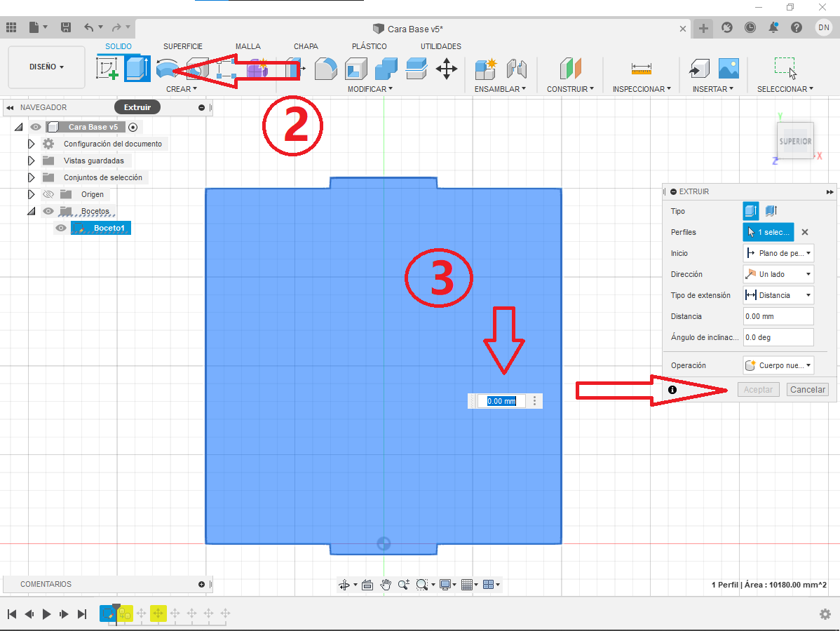Select the Fillet tool
Viewport: 840px width, 631px height.
(326, 69)
